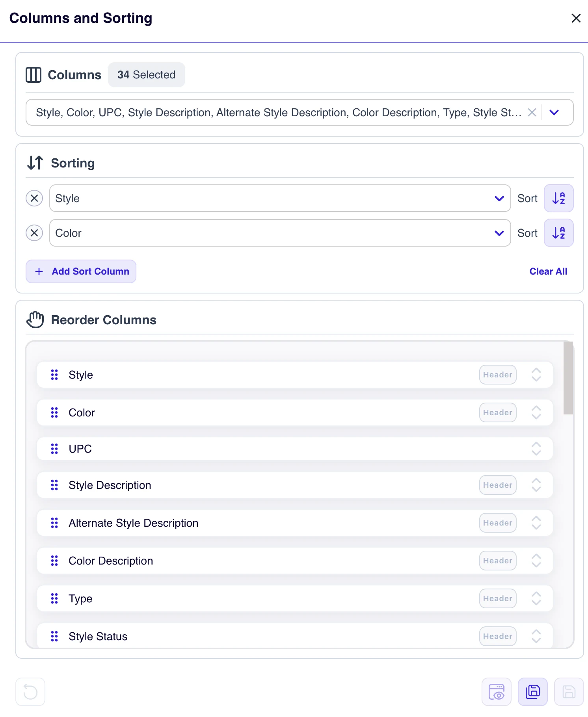This screenshot has height=717, width=588.
Task: Click the up/down arrows on Style Status row
Action: click(x=536, y=636)
